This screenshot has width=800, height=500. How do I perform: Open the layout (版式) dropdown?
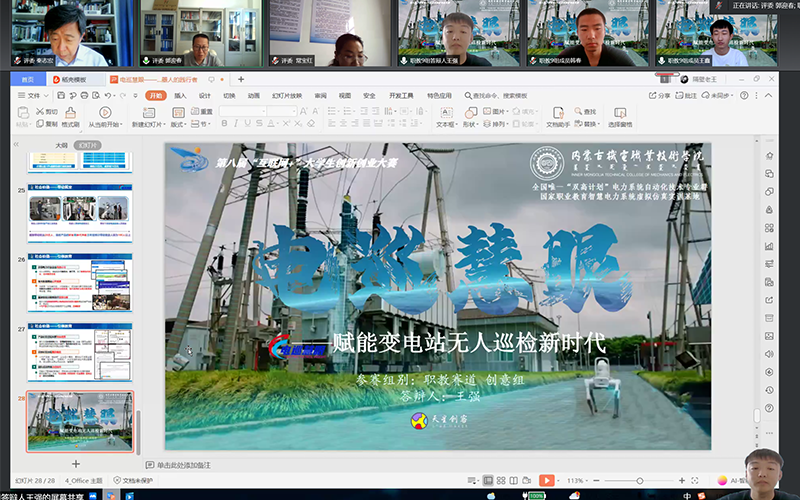177,125
